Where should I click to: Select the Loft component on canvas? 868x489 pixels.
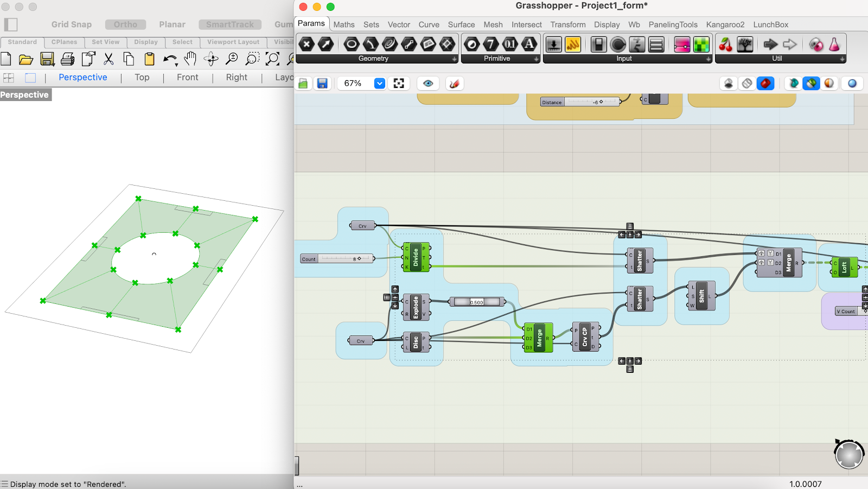845,267
